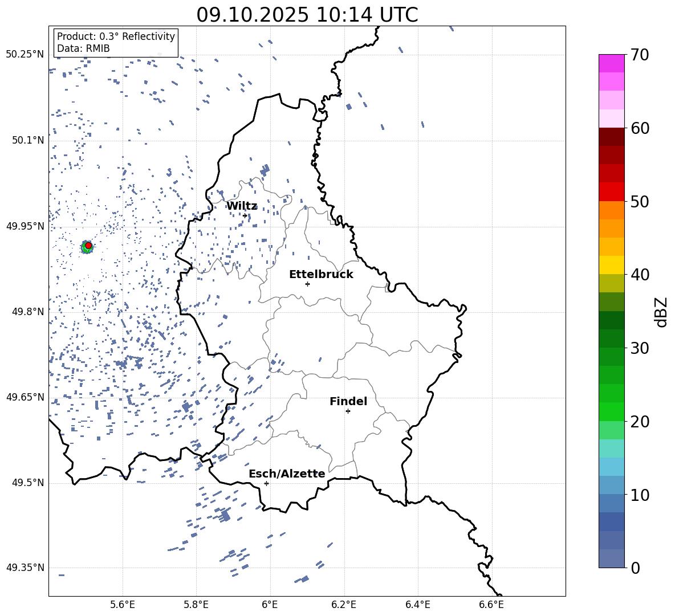Viewport: 675px width, 616px height.
Task: Click the olive colorbar swatch below 40
Action: click(612, 283)
